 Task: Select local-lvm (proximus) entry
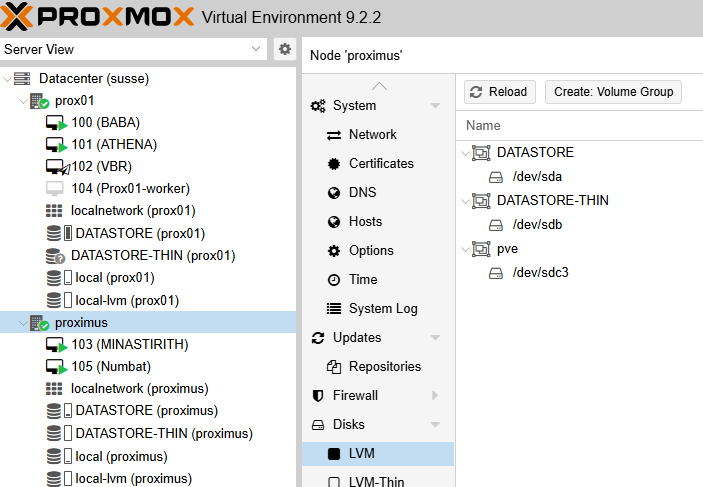tap(134, 478)
